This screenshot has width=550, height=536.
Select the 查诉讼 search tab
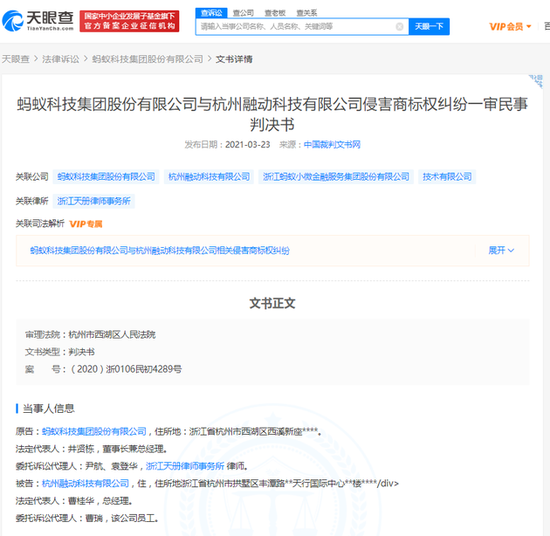point(212,13)
